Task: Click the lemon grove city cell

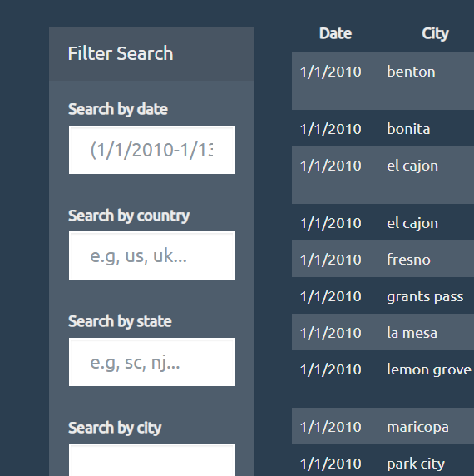Action: 429,369
